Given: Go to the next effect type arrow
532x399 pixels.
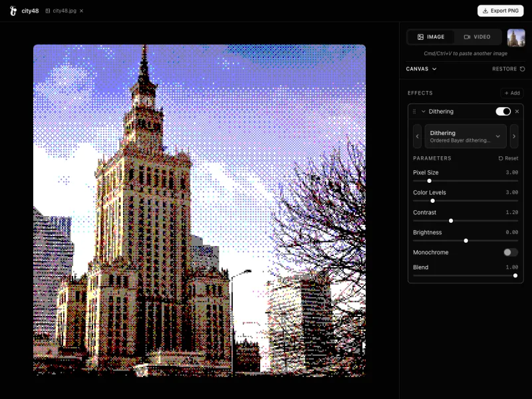Looking at the screenshot, I should (514, 136).
